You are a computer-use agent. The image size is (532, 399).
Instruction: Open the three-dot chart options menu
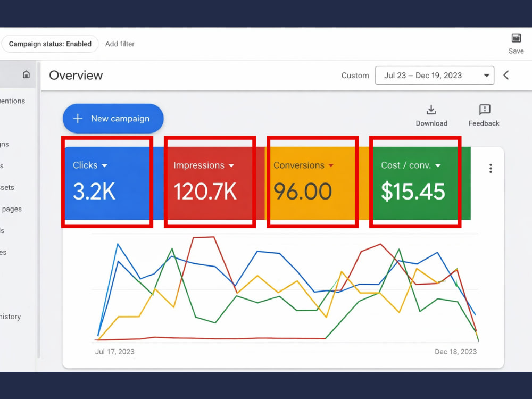coord(491,168)
